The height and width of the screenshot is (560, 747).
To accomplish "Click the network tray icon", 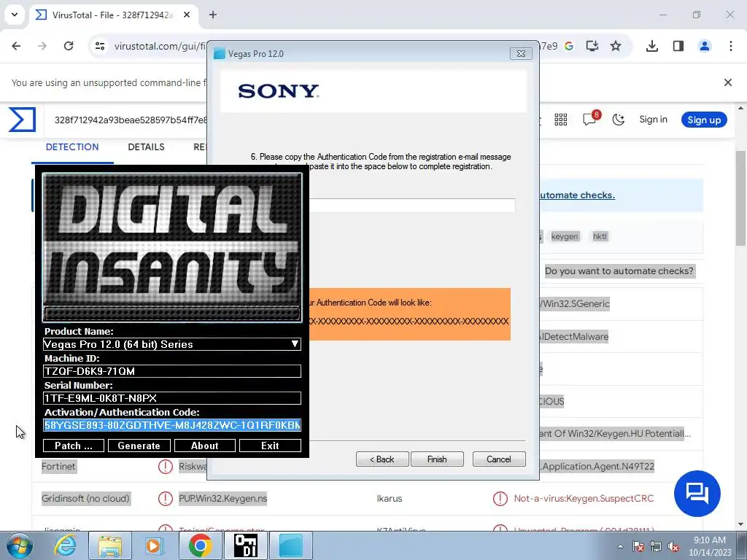I will pos(656,546).
